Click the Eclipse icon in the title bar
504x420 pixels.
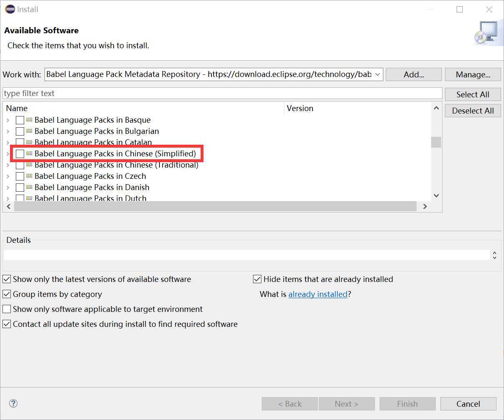coord(10,9)
